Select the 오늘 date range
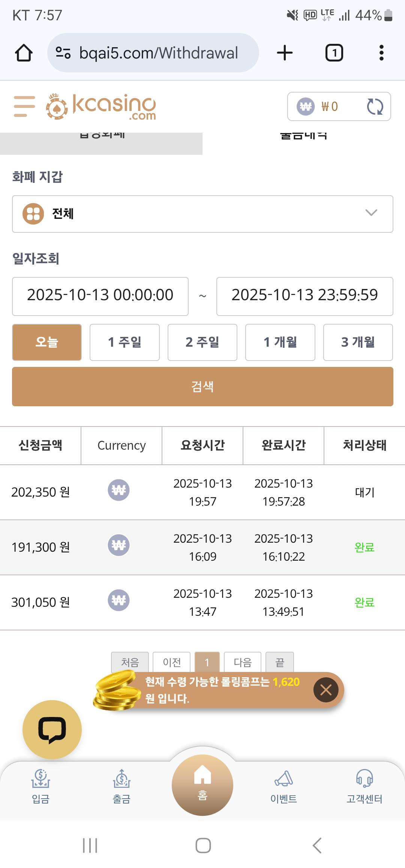This screenshot has width=405, height=868. click(47, 342)
